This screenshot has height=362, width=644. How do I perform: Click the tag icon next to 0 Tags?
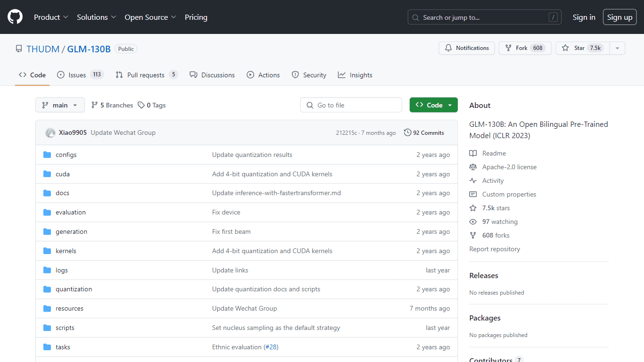pos(141,105)
